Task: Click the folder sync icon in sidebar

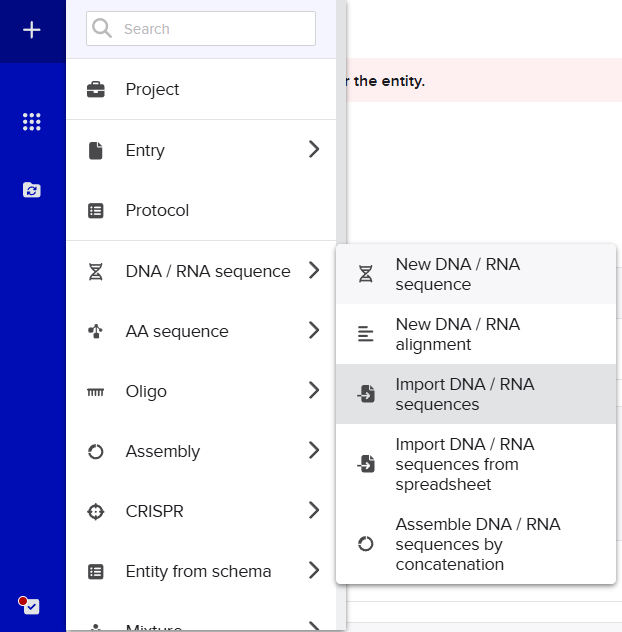Action: click(32, 189)
